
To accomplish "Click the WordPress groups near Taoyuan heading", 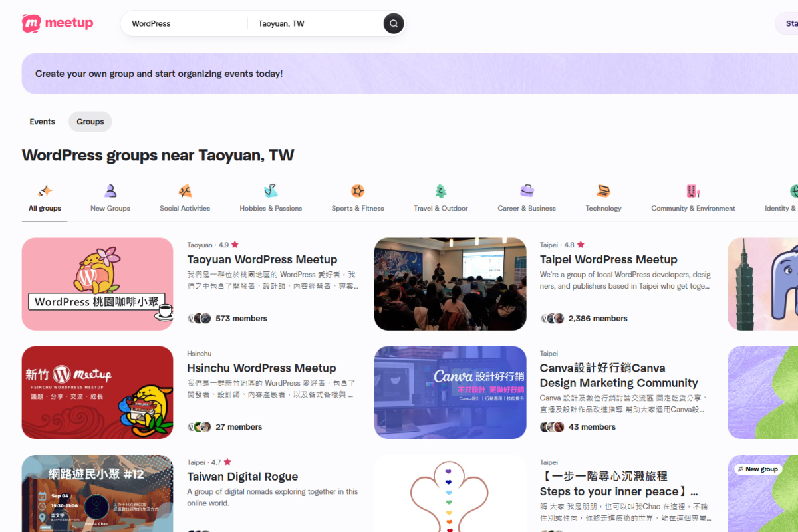I will coord(158,156).
